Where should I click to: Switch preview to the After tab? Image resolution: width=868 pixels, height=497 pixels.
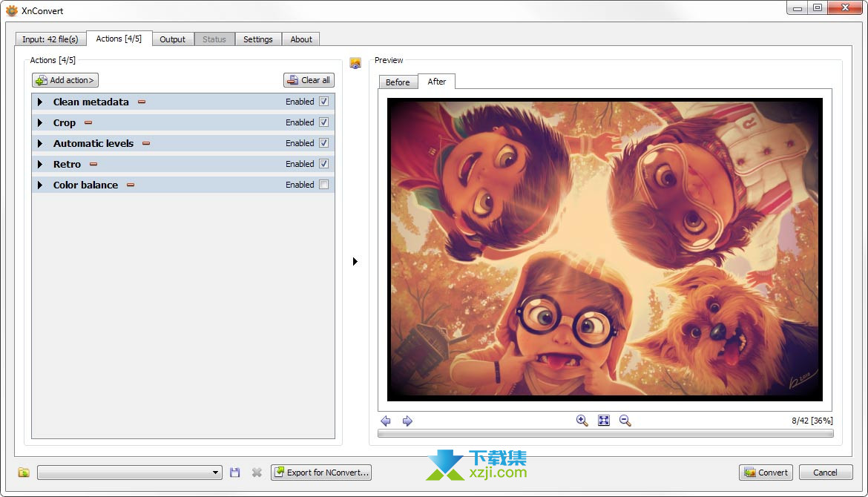coord(437,82)
